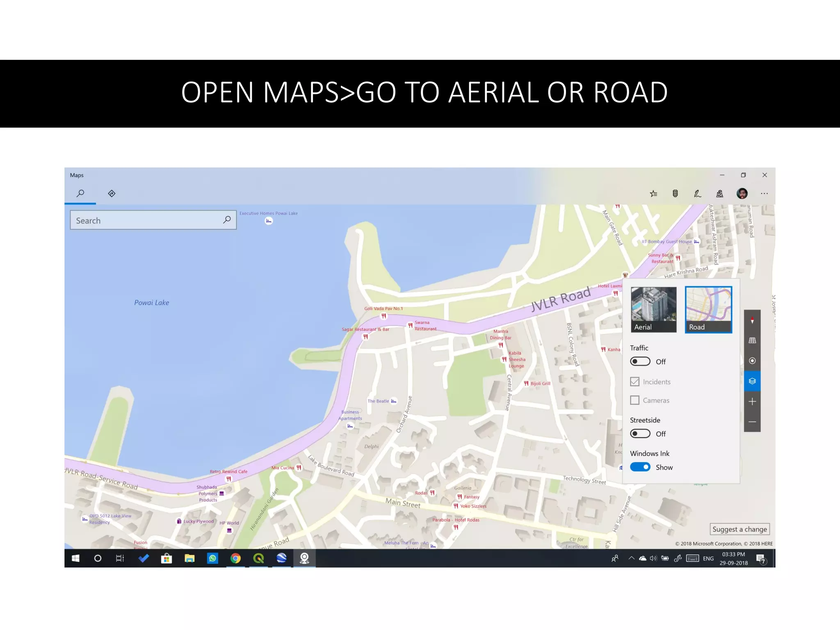The height and width of the screenshot is (630, 840).
Task: Click the Suggest a change button
Action: pos(740,529)
